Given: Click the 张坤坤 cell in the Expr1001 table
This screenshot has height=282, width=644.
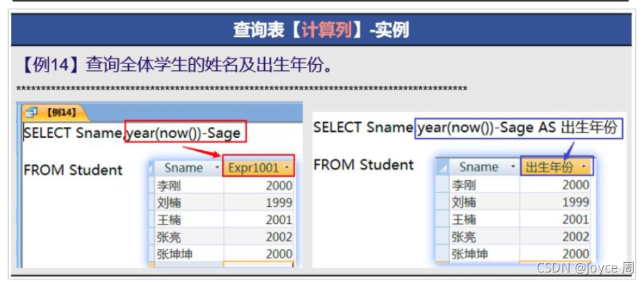Looking at the screenshot, I should (189, 254).
